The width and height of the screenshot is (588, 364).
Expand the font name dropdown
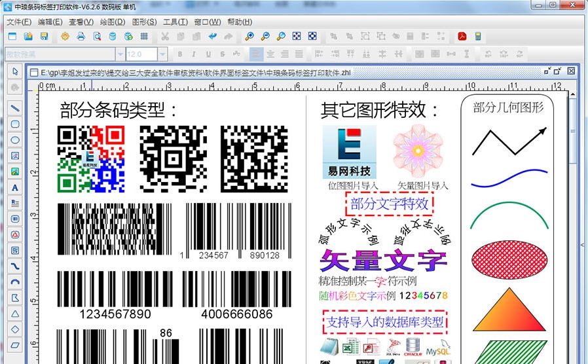click(x=120, y=54)
